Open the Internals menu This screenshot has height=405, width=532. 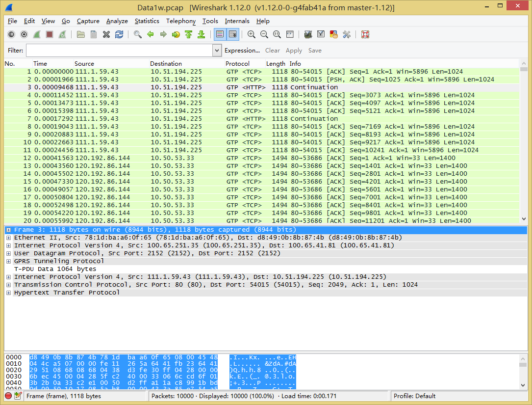point(237,21)
